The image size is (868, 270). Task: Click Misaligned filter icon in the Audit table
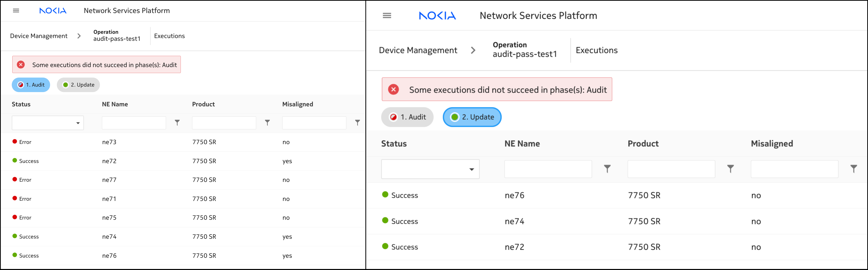click(357, 123)
